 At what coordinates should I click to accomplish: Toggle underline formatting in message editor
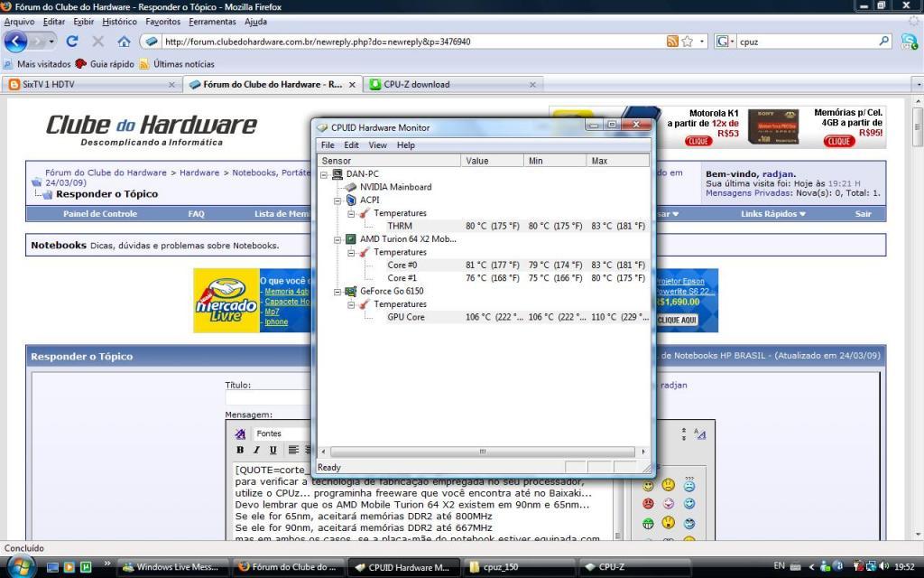click(x=273, y=450)
